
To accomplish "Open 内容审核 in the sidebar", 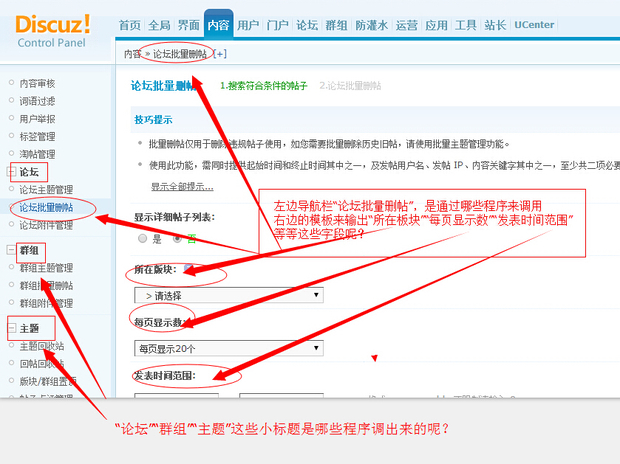I will [38, 83].
